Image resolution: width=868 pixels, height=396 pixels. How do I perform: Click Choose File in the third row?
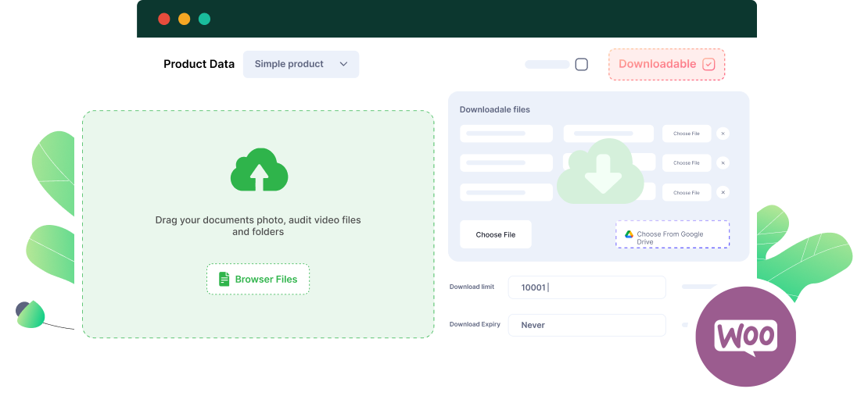(x=687, y=192)
